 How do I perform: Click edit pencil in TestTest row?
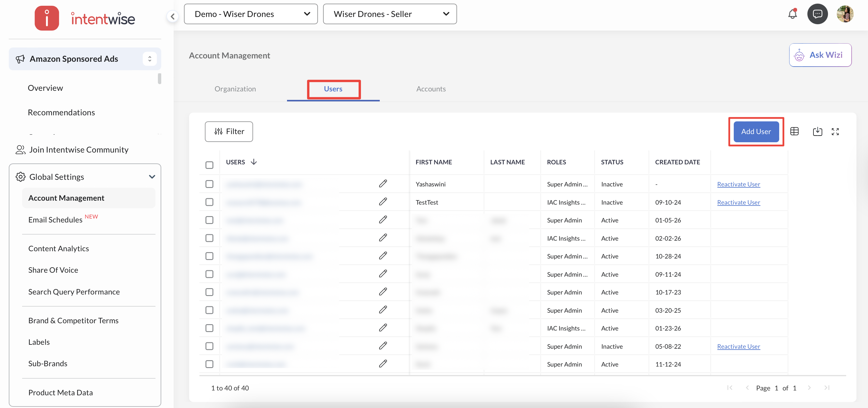(x=383, y=202)
